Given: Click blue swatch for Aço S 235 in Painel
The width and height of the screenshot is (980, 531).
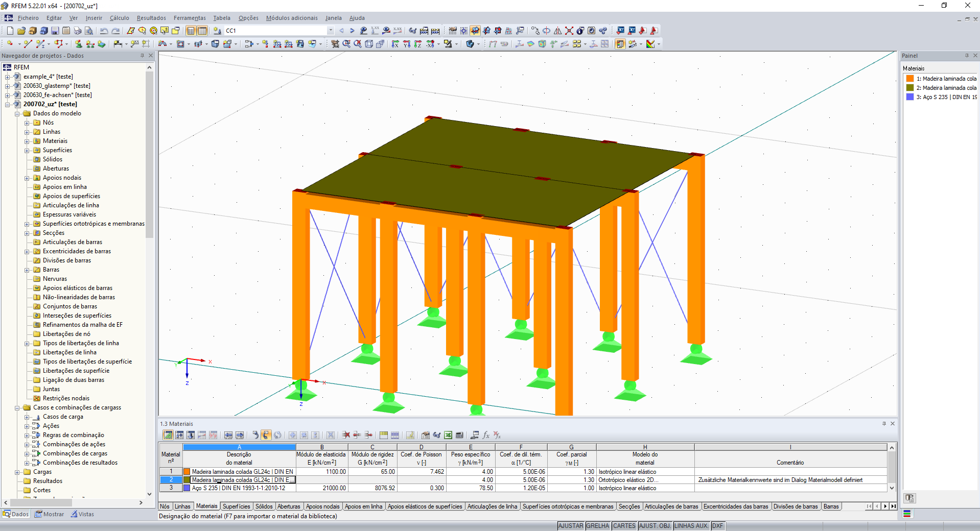Looking at the screenshot, I should pos(910,97).
